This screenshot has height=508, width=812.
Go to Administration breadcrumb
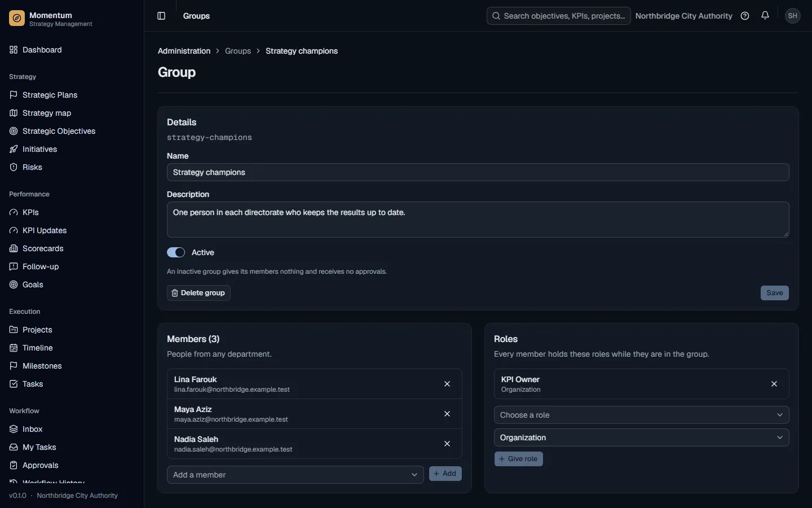pos(184,51)
